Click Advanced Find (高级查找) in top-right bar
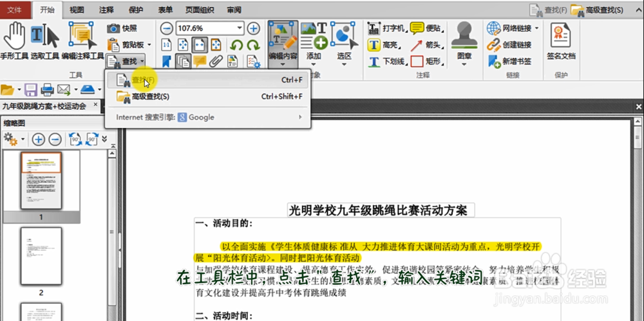Screen dimensions: 644x321 [597, 10]
